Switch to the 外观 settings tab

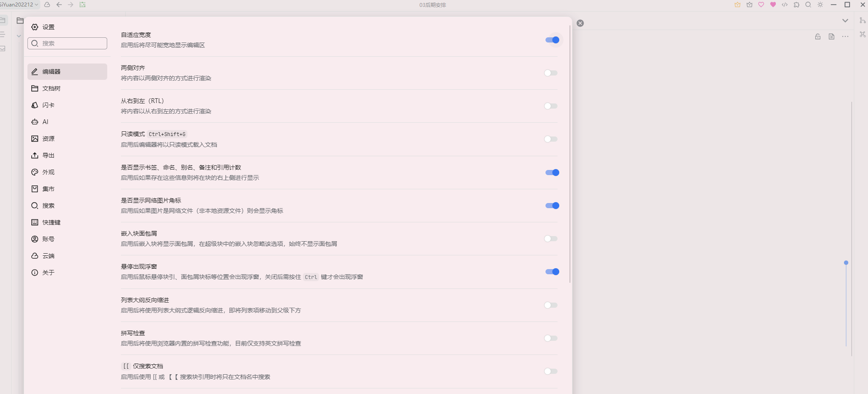[x=67, y=172]
